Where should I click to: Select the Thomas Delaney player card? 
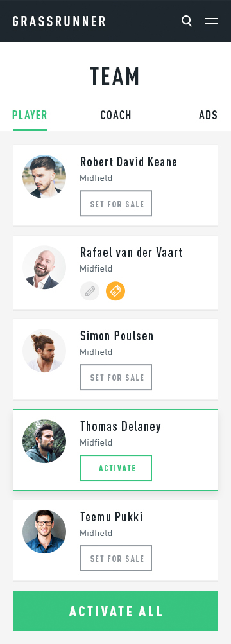click(x=116, y=449)
